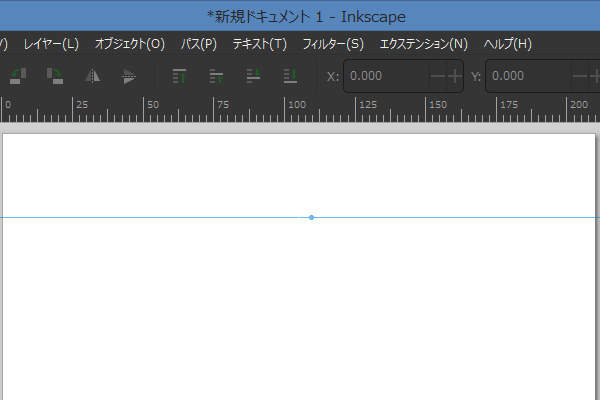
Task: Click the rotate 90° counter-clockwise icon
Action: pos(18,76)
